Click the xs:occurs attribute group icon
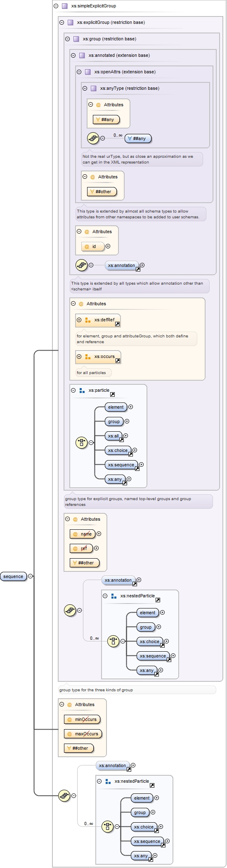Viewport: 227px width, 868px height. pos(87,357)
